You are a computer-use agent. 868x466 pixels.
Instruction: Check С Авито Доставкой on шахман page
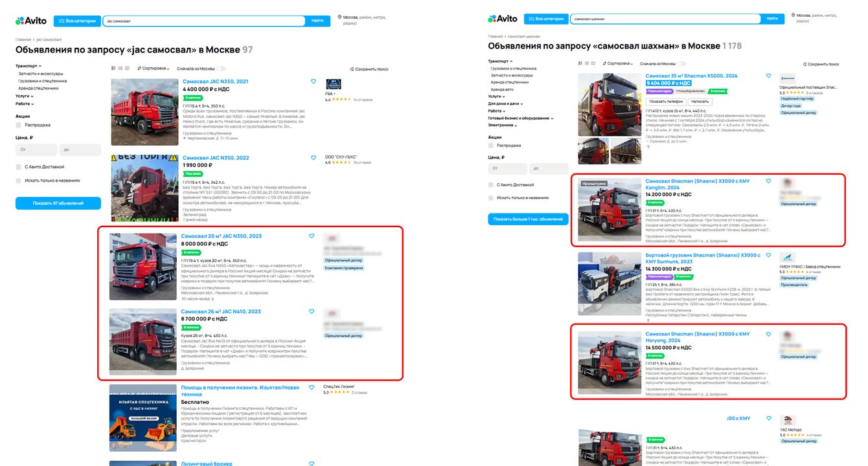point(492,185)
